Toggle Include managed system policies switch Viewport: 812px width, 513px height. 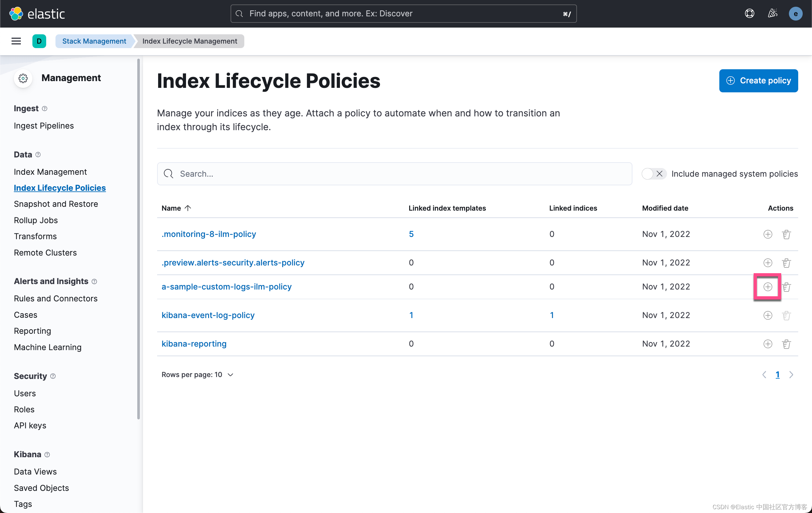[653, 174]
